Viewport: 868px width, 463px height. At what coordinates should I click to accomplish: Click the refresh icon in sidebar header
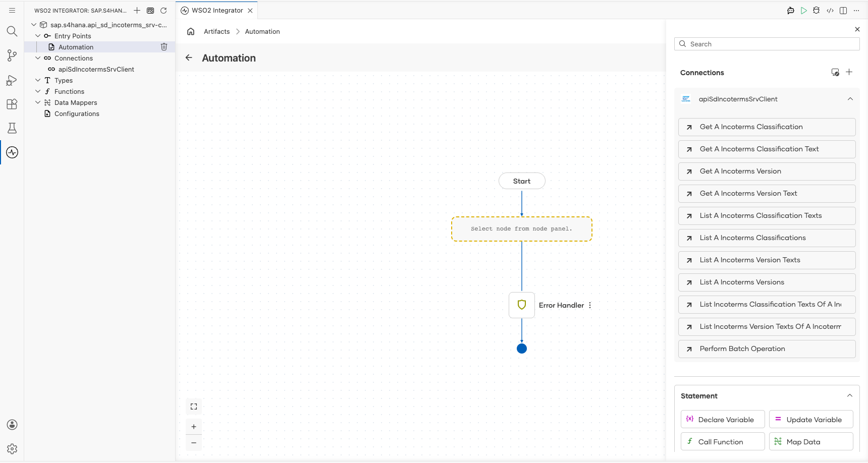[164, 10]
